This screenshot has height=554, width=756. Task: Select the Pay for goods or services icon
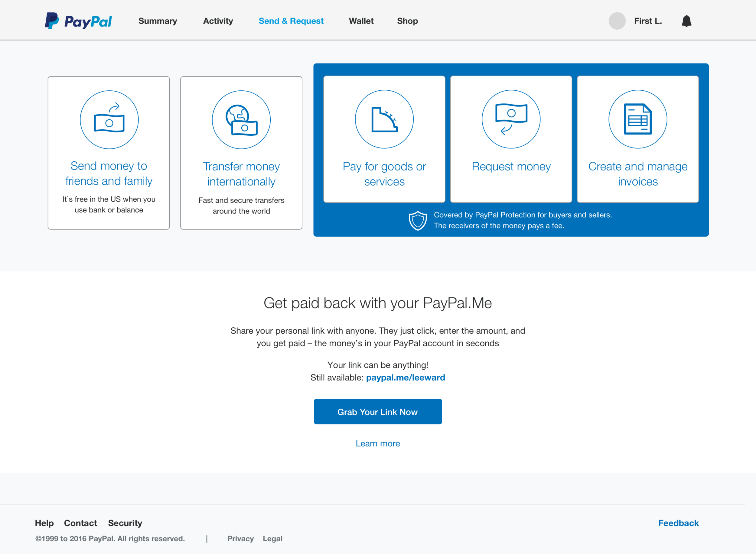coord(384,119)
